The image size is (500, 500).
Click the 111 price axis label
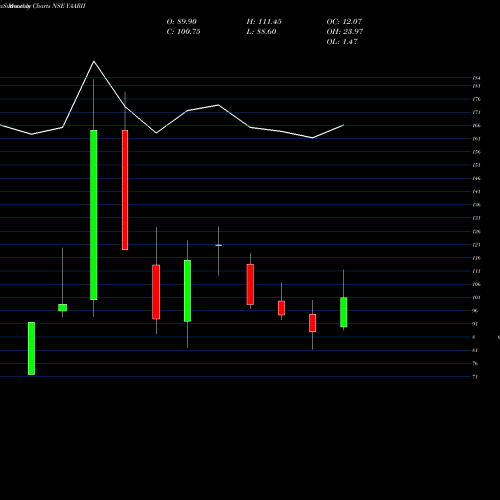pyautogui.click(x=477, y=271)
